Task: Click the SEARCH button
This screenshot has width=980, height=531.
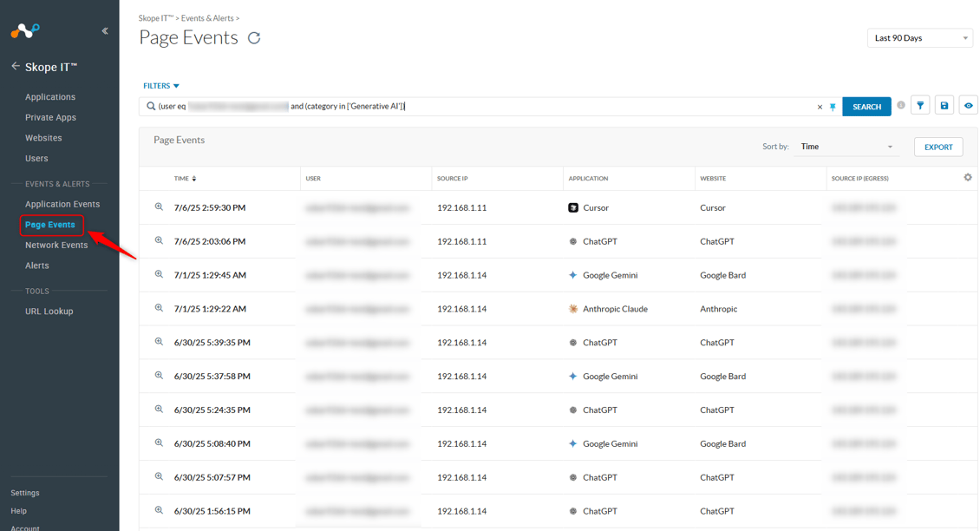Action: pyautogui.click(x=867, y=107)
